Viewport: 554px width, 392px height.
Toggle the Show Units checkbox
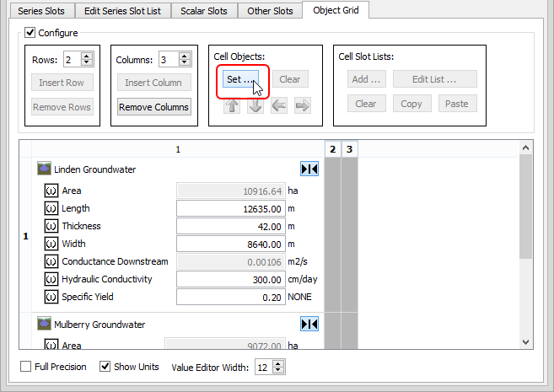(105, 368)
